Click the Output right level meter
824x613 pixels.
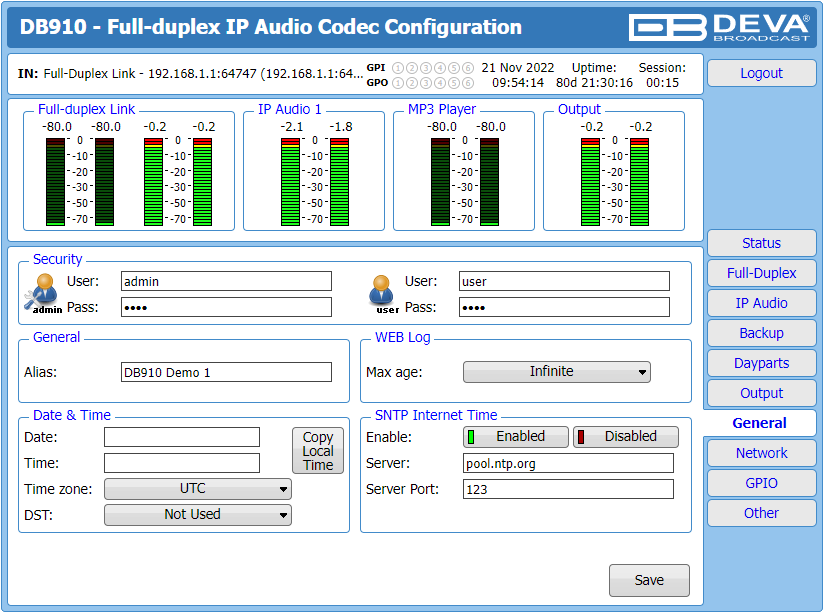pos(639,182)
